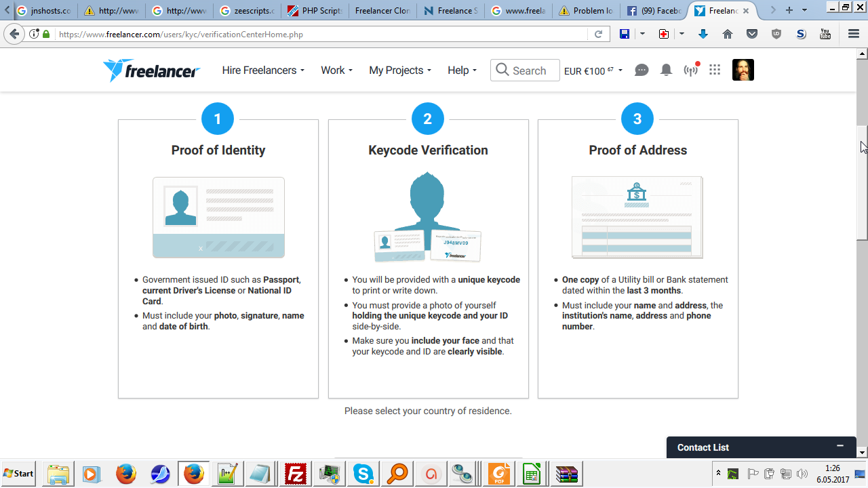The height and width of the screenshot is (488, 868).
Task: Click the Pocket toolbar icon
Action: click(x=752, y=34)
